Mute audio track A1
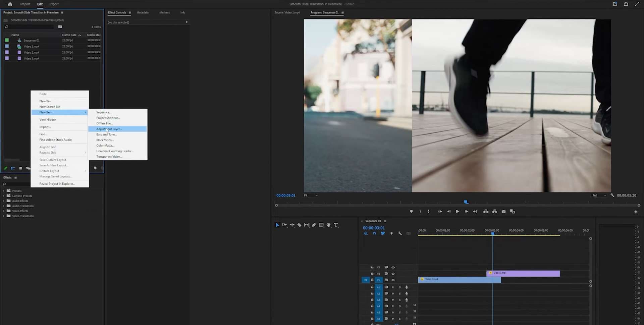This screenshot has width=644, height=325. 393,287
